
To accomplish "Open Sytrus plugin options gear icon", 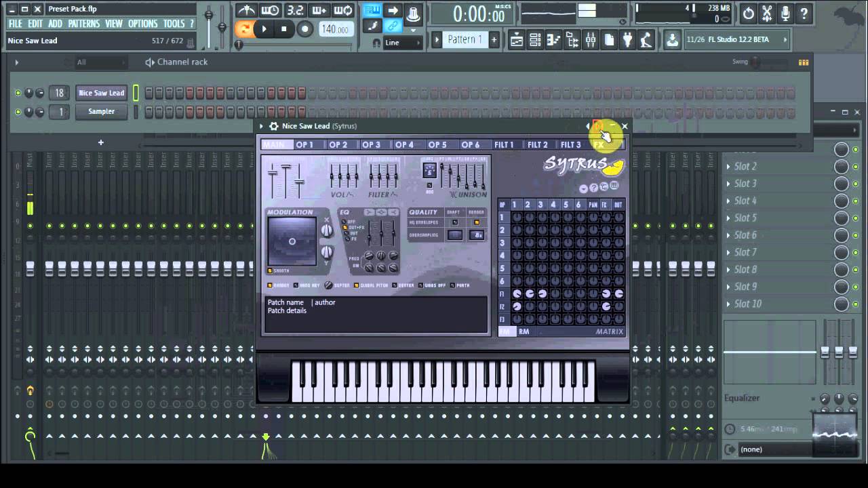I will (x=274, y=126).
